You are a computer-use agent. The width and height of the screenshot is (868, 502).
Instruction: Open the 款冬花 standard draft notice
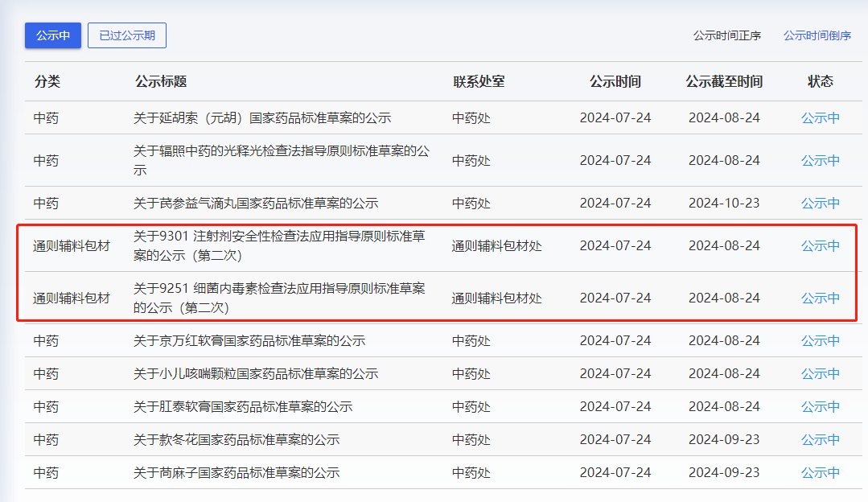point(237,440)
